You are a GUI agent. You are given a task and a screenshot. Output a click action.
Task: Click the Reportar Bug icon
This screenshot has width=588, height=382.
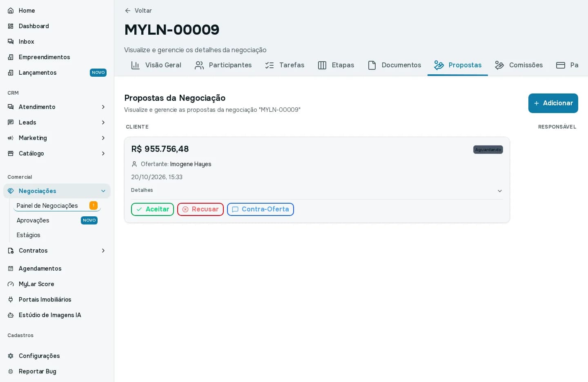11,371
